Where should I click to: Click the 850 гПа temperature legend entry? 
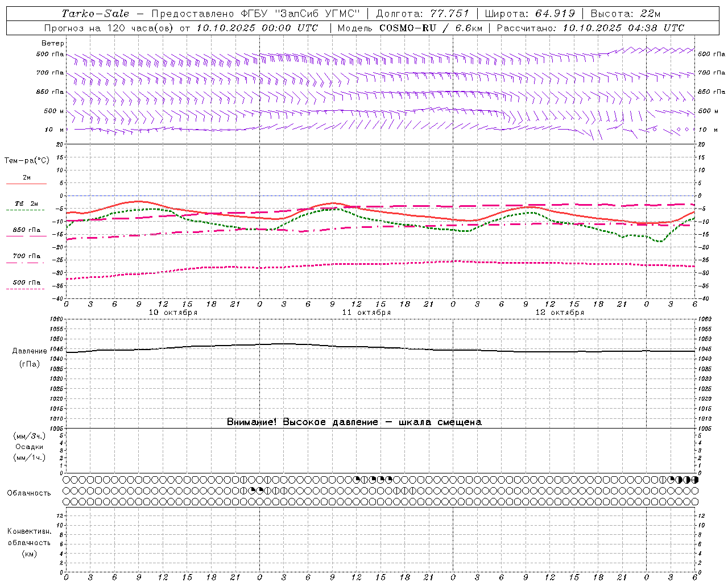26,230
